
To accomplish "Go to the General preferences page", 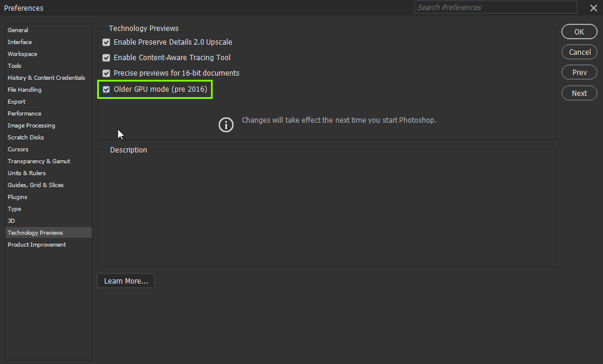I will pyautogui.click(x=18, y=30).
